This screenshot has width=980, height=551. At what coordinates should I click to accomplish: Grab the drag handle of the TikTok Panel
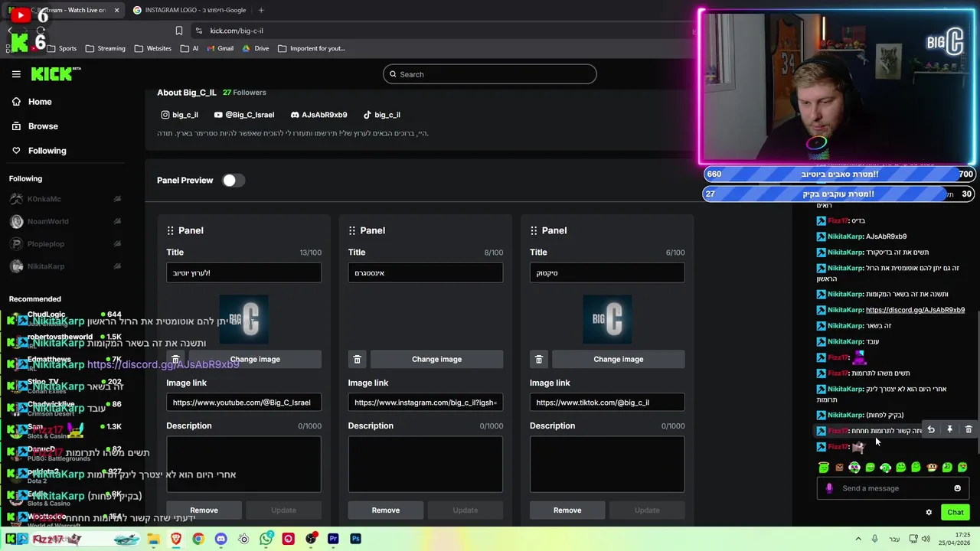(x=534, y=230)
